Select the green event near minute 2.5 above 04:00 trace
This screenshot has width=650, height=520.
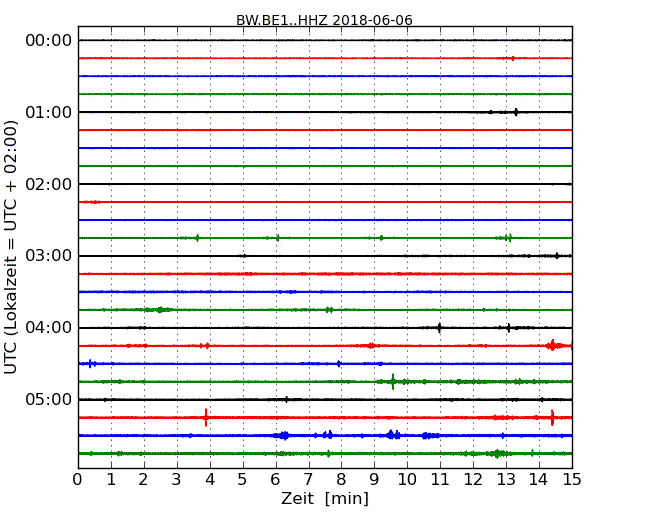160,310
